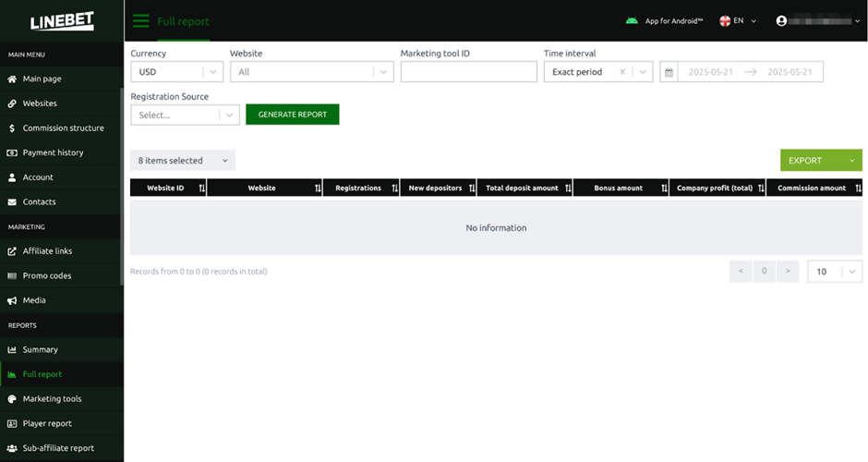The width and height of the screenshot is (868, 462).
Task: Open the 8 items selected column dropdown
Action: (x=183, y=161)
